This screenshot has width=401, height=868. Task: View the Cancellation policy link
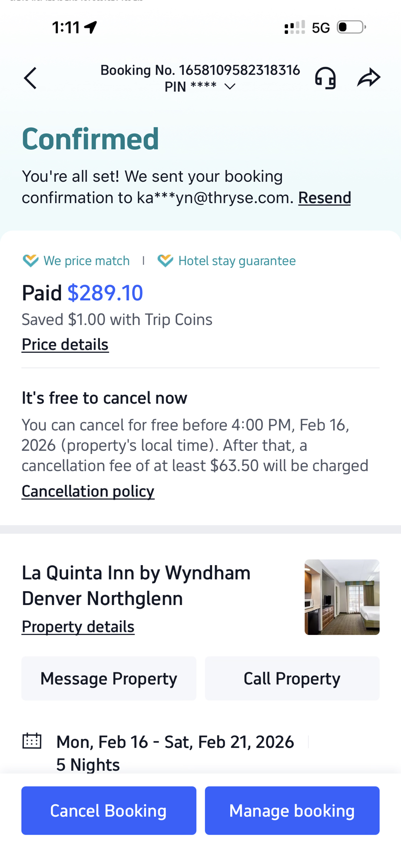pos(88,491)
